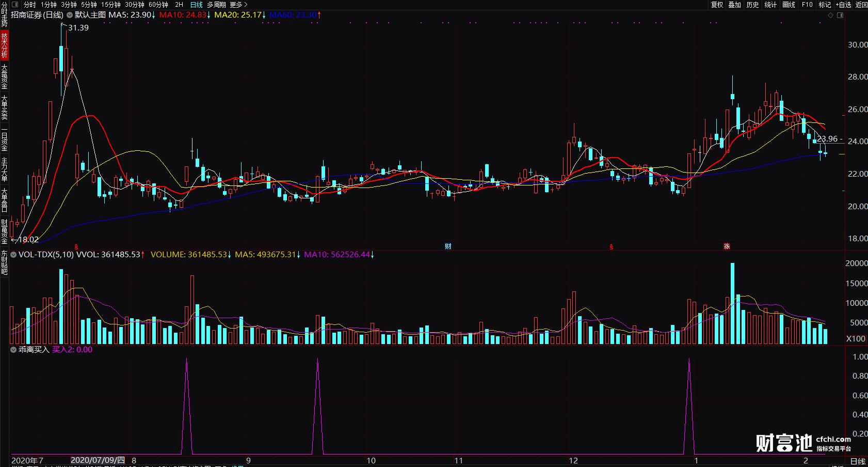Image resolution: width=868 pixels, height=467 pixels.
Task: Open 大单净口 sidebar tab
Action: pyautogui.click(x=4, y=200)
